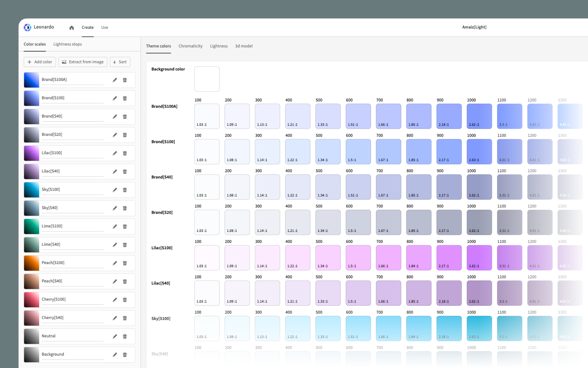Image resolution: width=588 pixels, height=368 pixels.
Task: Select Brand[S20] 500 swatch
Action: tap(328, 222)
